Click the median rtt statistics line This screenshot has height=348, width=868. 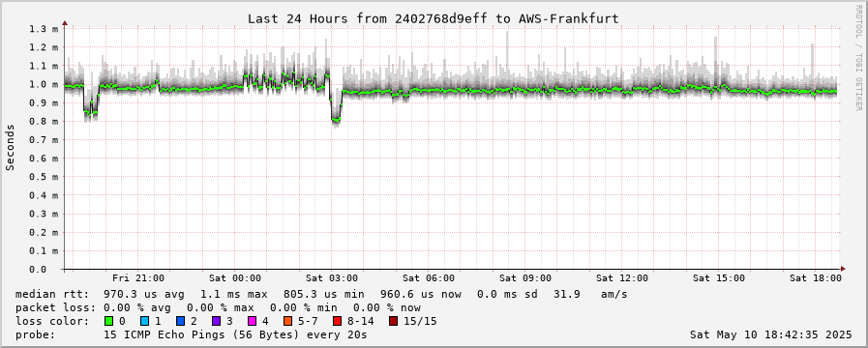pyautogui.click(x=321, y=294)
